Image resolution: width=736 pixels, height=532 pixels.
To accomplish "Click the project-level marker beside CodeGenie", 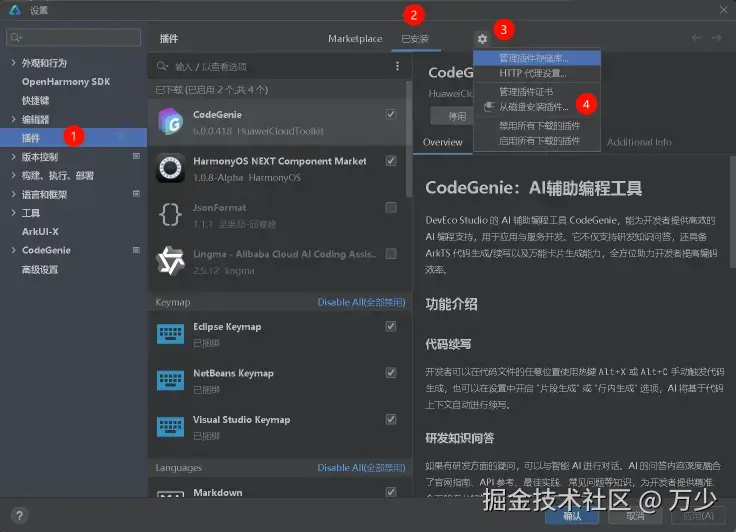I will pyautogui.click(x=136, y=250).
